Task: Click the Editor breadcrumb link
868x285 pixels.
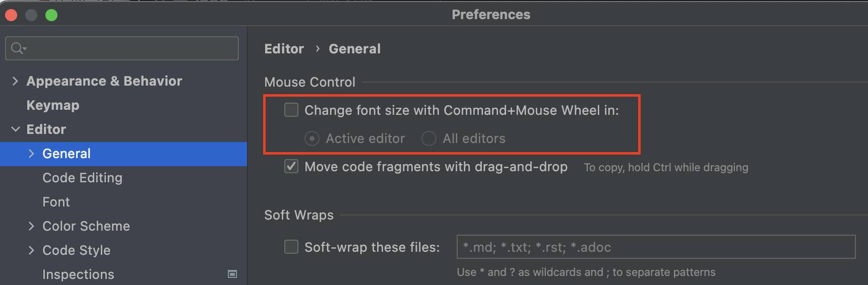Action: tap(284, 49)
